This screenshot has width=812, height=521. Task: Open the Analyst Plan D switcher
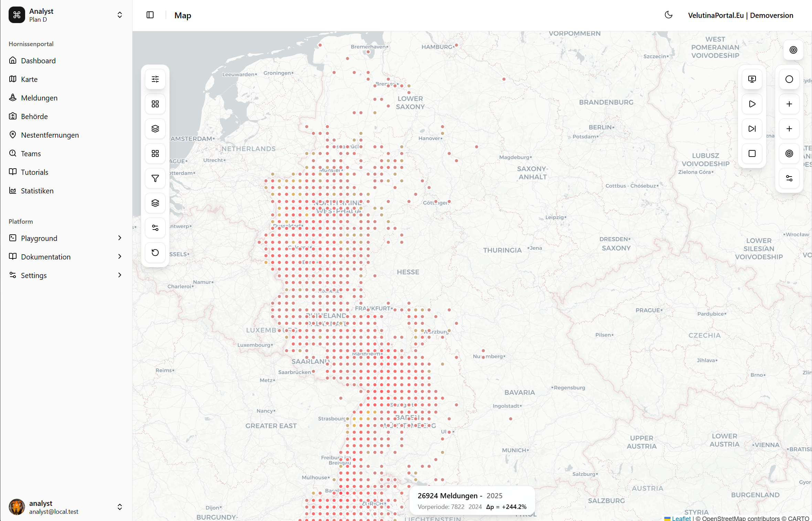[x=65, y=15]
